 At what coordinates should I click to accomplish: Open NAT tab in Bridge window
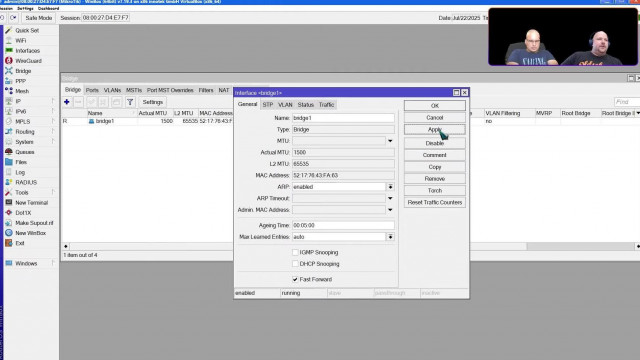224,90
